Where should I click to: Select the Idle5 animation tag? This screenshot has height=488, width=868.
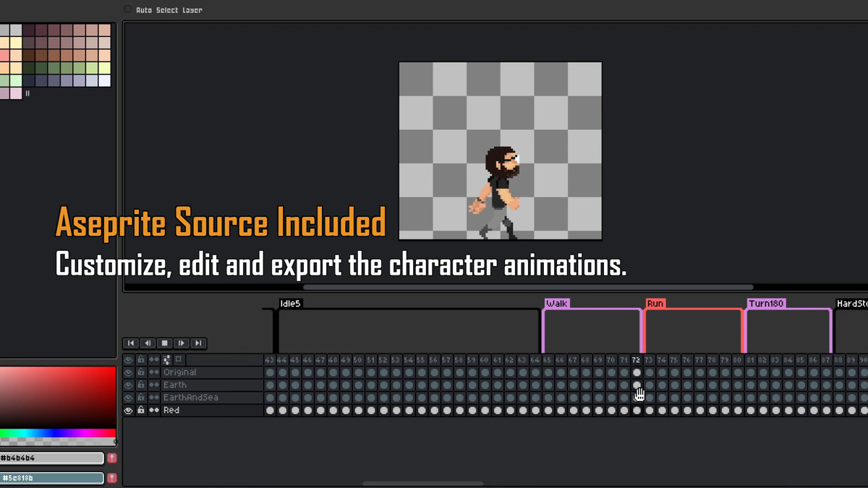[x=289, y=304]
